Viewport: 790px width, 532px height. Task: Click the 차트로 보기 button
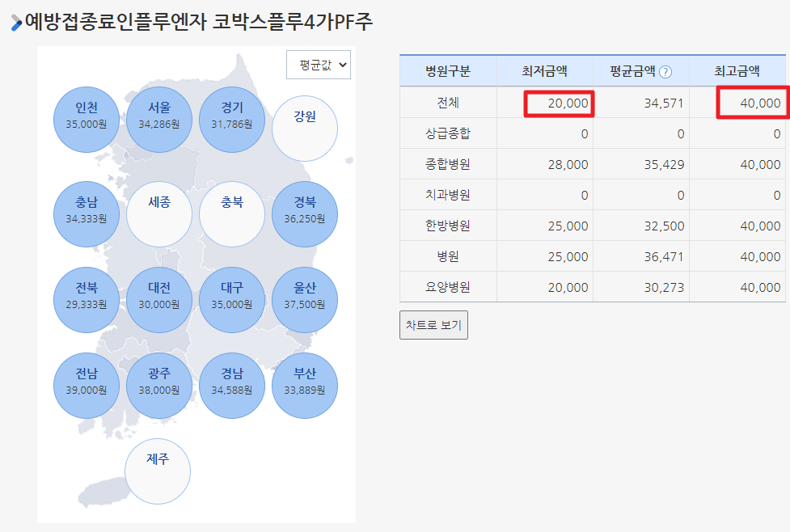point(433,325)
